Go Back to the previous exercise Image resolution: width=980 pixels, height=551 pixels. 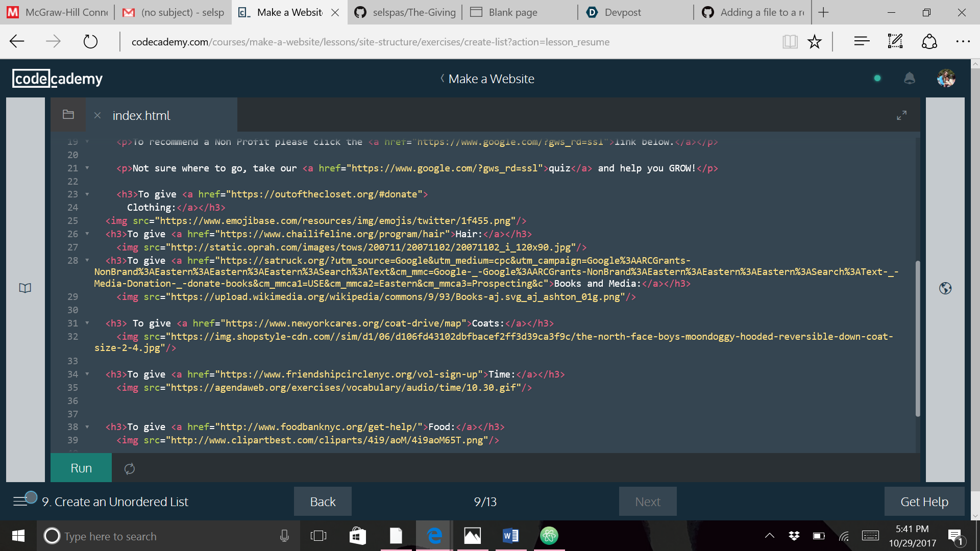(323, 502)
